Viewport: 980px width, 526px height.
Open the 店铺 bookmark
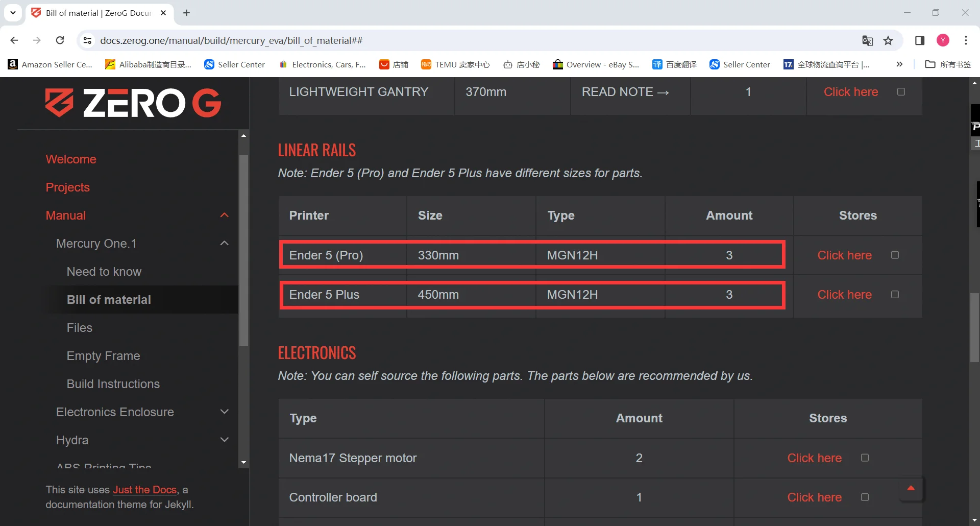[x=394, y=64]
